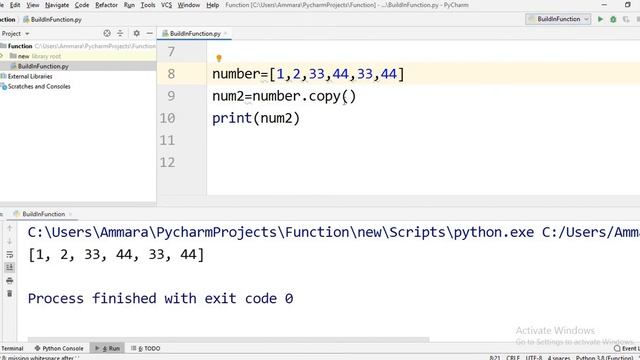Open the Edit menu
640x360 pixels.
pos(15,5)
